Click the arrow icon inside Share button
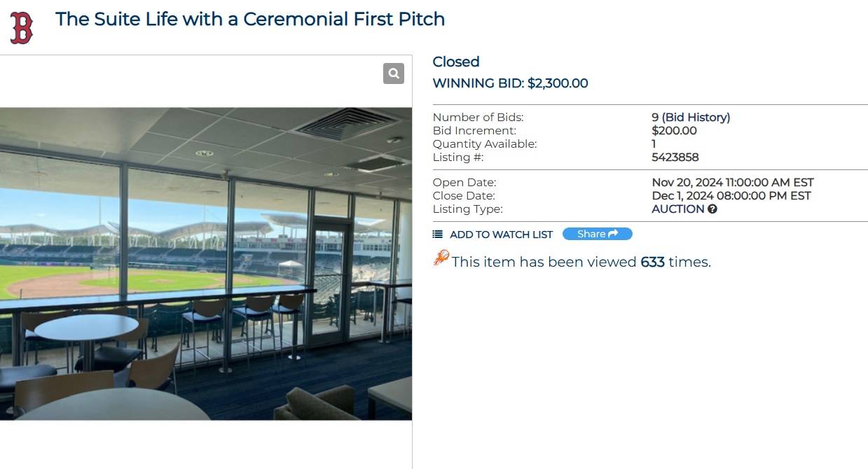Screen dimensions: 868x469 614,234
